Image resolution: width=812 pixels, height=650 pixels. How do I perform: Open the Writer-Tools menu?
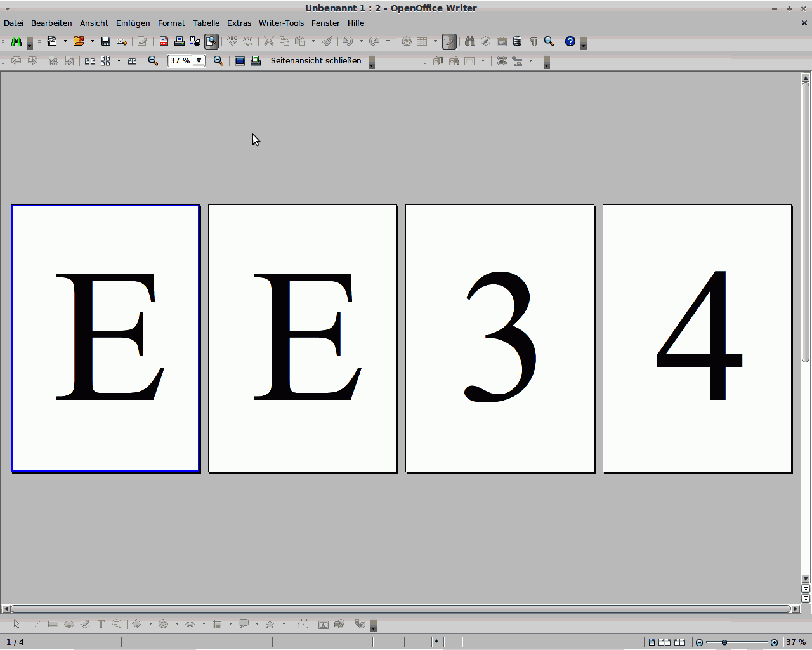281,23
